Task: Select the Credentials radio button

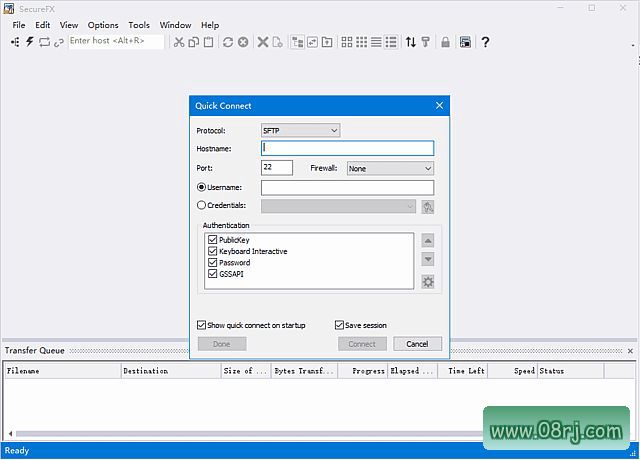Action: (202, 206)
